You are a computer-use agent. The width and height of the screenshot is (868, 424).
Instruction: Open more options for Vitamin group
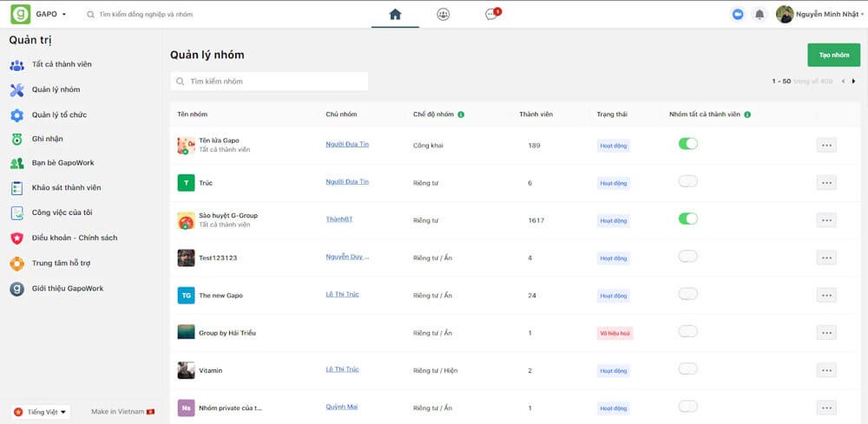(x=826, y=370)
